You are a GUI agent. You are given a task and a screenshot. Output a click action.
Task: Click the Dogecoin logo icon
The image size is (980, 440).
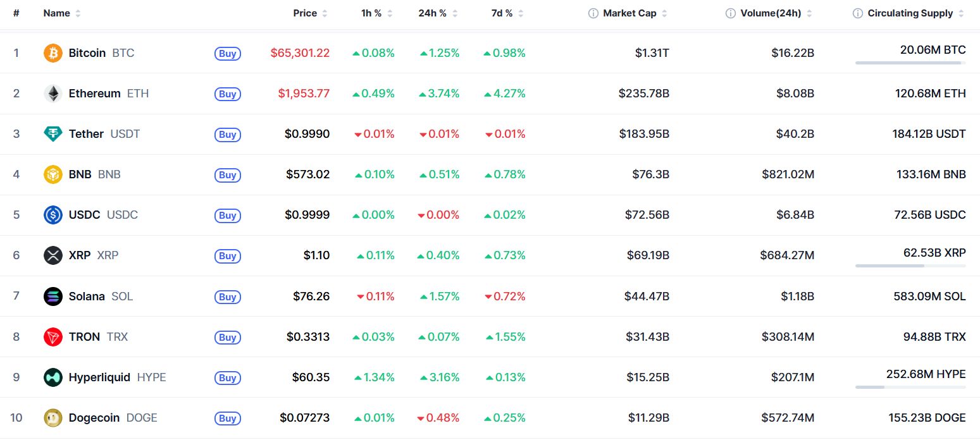(x=53, y=417)
